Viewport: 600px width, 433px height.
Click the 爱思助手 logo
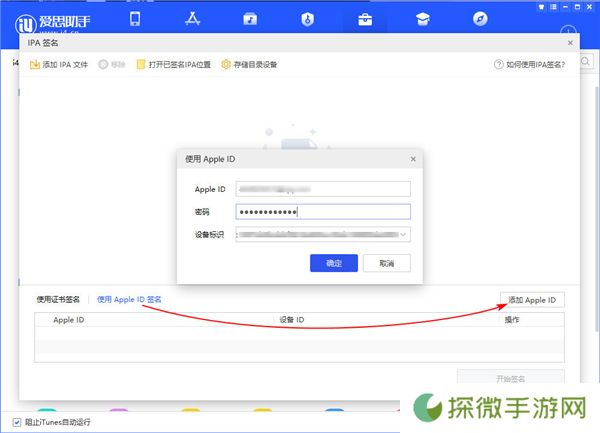tap(52, 23)
